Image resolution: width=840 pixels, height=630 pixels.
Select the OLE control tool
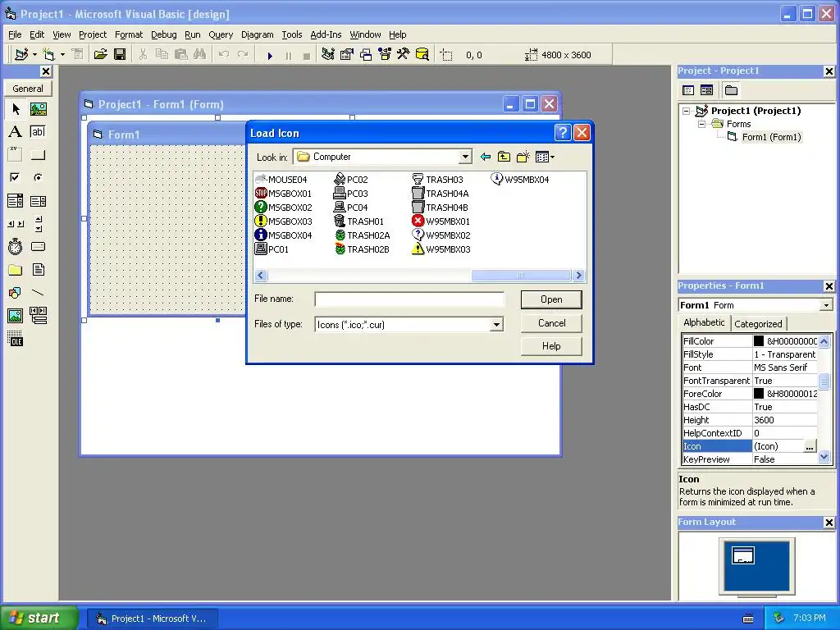coord(16,339)
